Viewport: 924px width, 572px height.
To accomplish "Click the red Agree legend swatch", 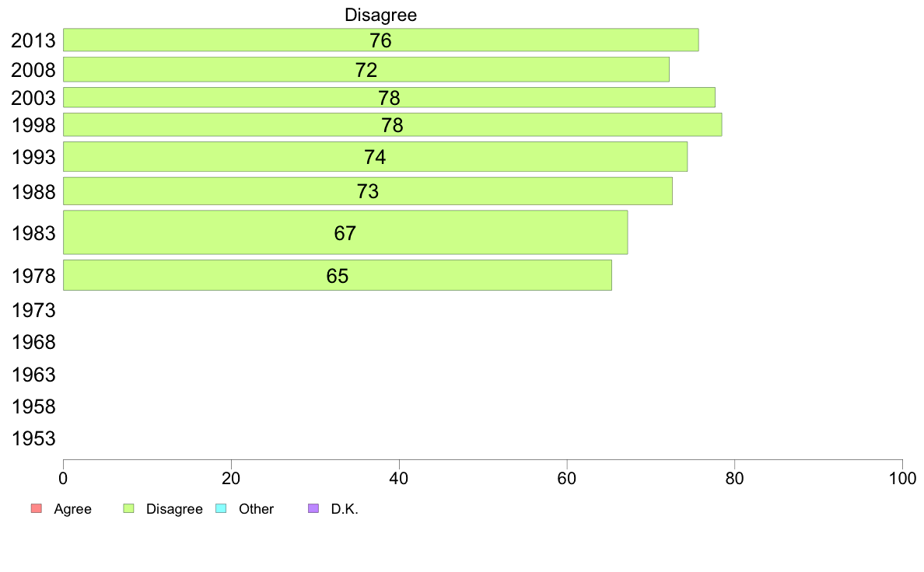I will (x=36, y=509).
